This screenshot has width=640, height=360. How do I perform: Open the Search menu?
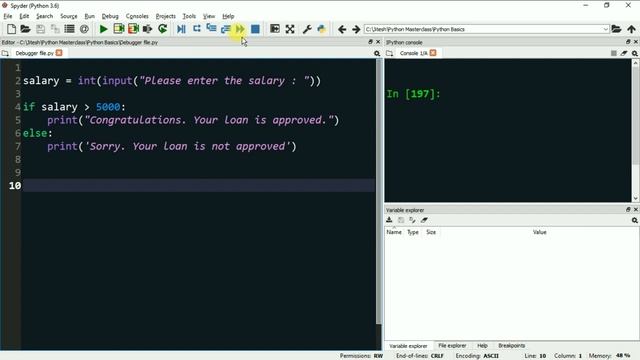coord(44,16)
